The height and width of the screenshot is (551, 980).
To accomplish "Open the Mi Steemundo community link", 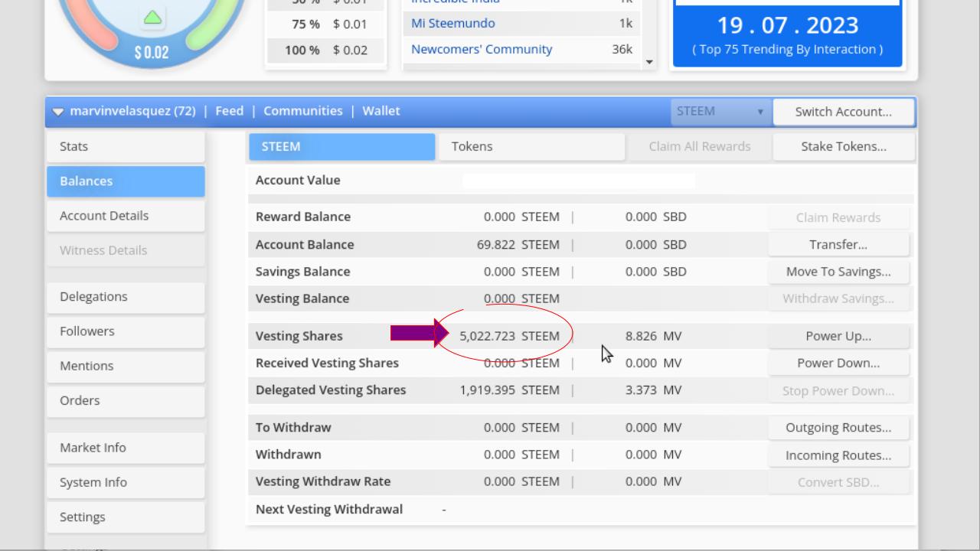I will pyautogui.click(x=453, y=23).
